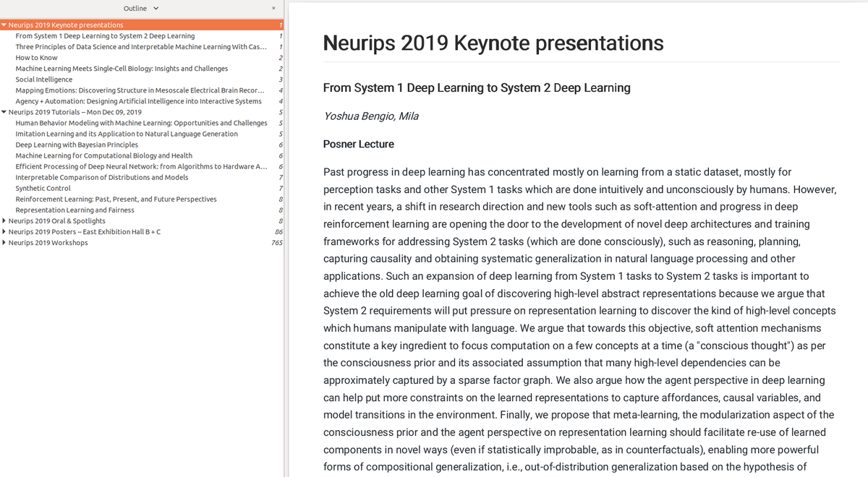Screen dimensions: 868x477
Task: Go to Imitation Learning and its Application entry
Action: coord(127,134)
